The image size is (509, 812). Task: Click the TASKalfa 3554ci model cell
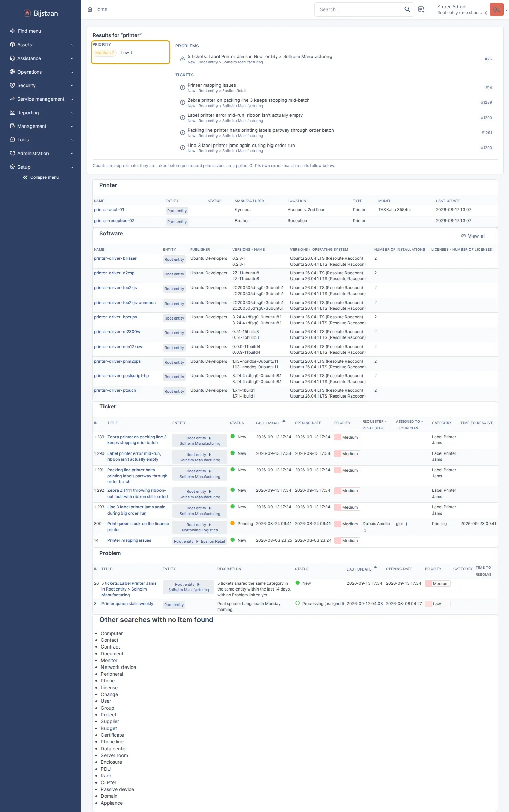(394, 210)
